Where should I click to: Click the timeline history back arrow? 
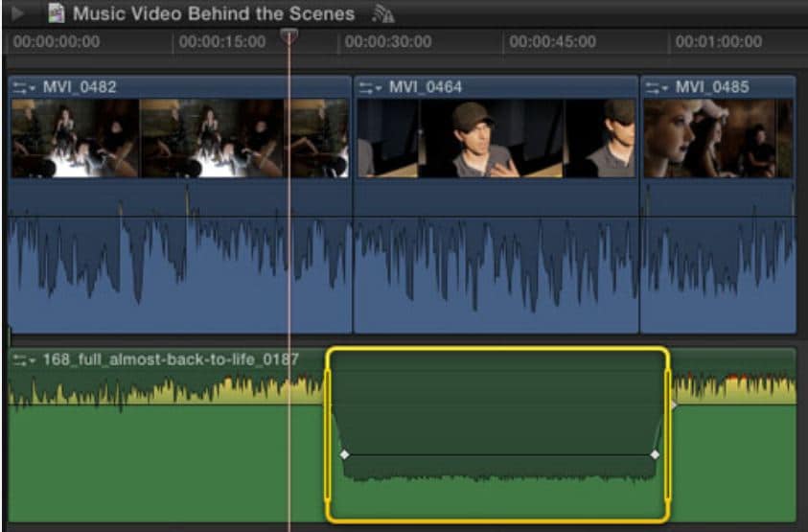click(17, 12)
